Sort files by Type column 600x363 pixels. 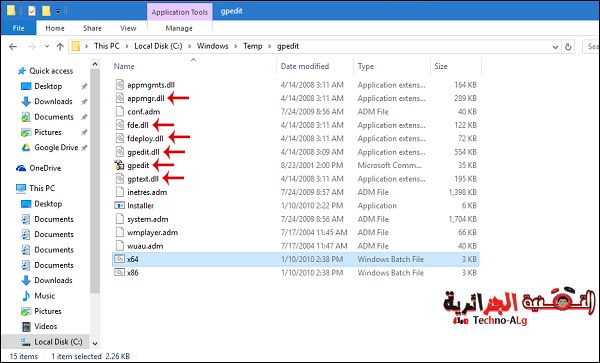point(365,66)
